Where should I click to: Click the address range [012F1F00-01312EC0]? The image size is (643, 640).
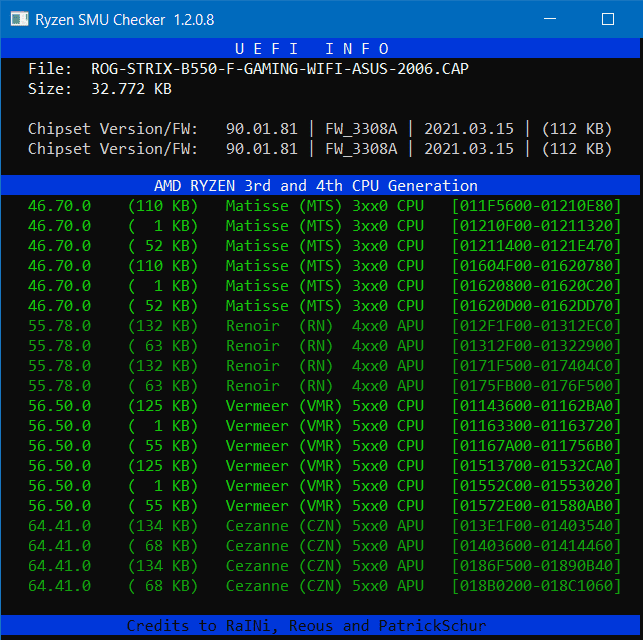536,326
